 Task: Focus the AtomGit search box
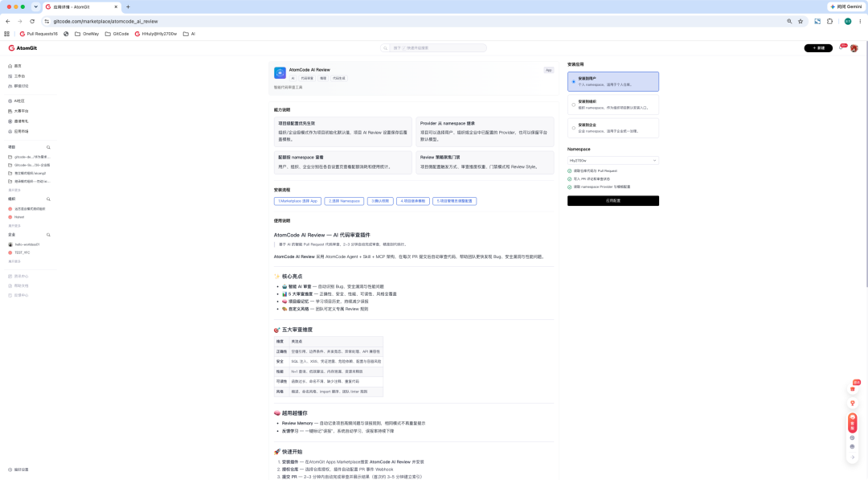(x=433, y=48)
